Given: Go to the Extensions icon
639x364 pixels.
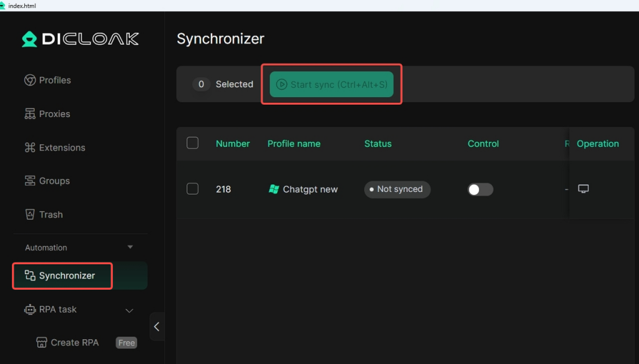Looking at the screenshot, I should (x=30, y=147).
